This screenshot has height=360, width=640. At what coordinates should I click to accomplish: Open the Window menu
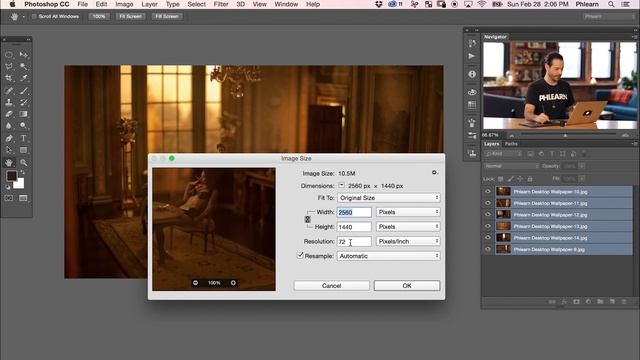tap(286, 4)
